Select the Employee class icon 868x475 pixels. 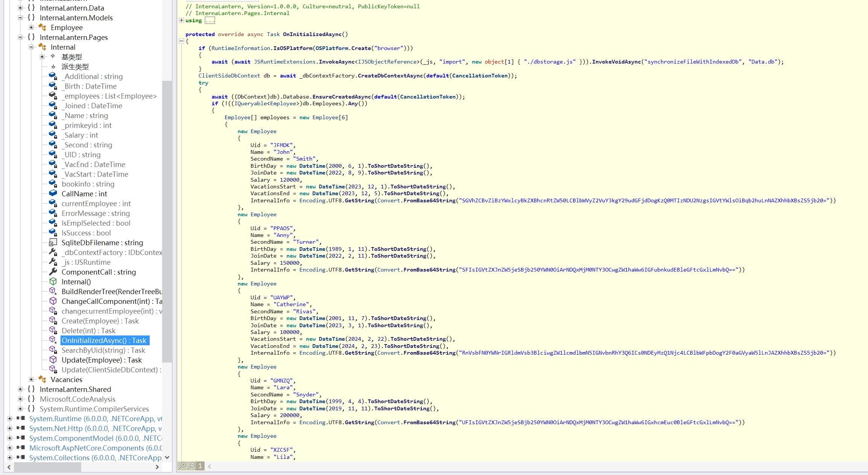click(x=42, y=27)
